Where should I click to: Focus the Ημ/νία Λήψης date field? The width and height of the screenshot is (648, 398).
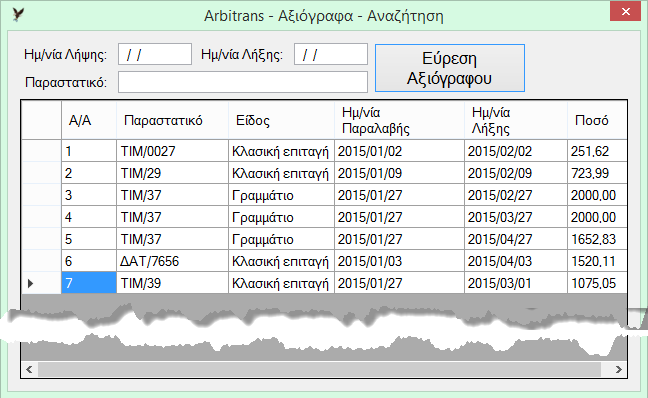(155, 54)
